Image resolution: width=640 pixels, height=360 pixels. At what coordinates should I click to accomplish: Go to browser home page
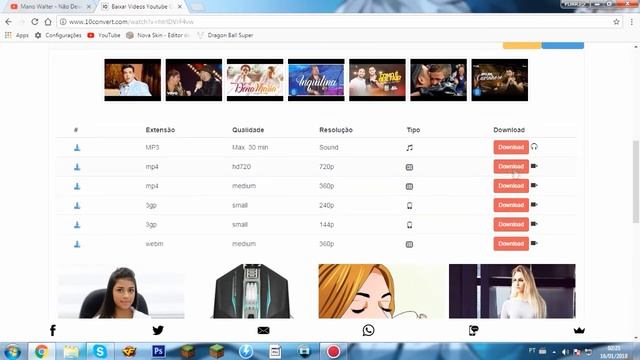48,22
